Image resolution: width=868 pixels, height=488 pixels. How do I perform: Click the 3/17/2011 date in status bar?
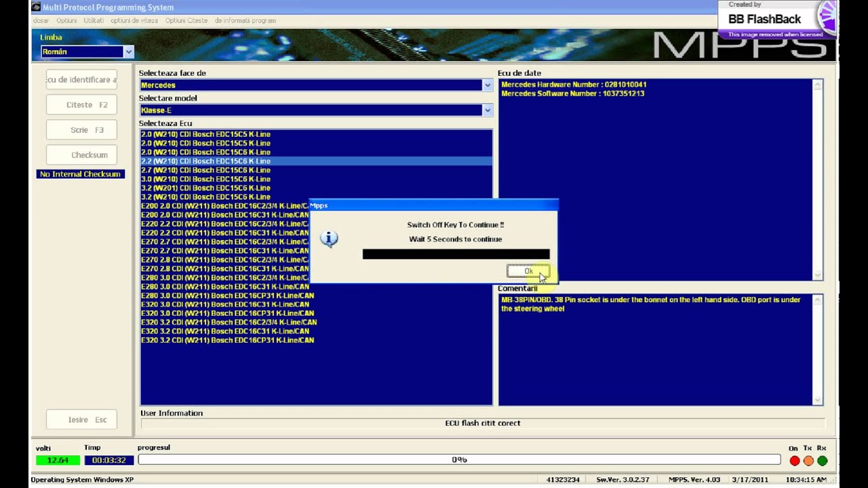(751, 480)
